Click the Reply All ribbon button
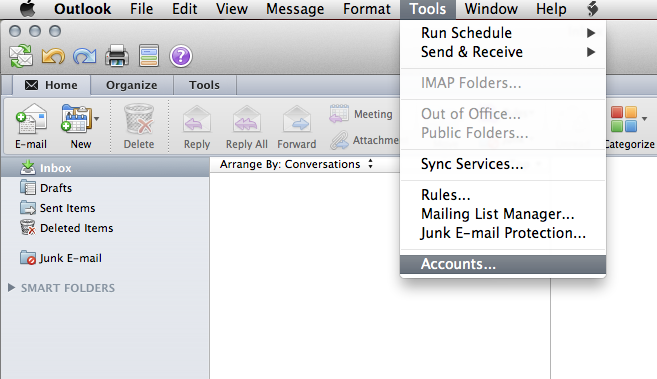 (x=247, y=127)
